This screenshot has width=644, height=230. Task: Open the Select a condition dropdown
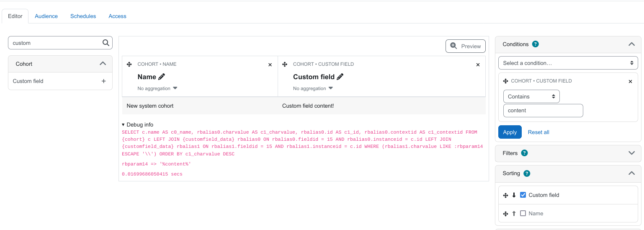(568, 63)
